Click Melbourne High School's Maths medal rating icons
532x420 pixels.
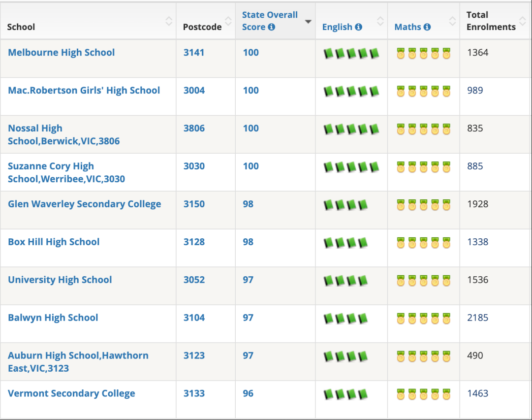423,53
